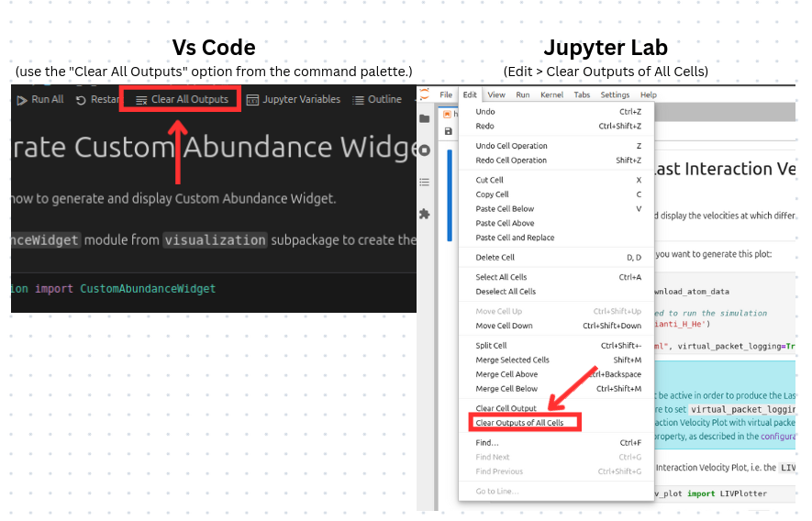812x521 pixels.
Task: Select Clear Outputs of All Cells
Action: [x=519, y=423]
